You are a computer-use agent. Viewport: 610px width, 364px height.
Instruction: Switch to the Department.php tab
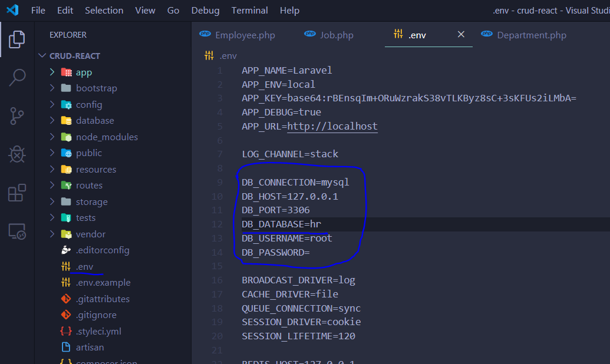point(530,35)
